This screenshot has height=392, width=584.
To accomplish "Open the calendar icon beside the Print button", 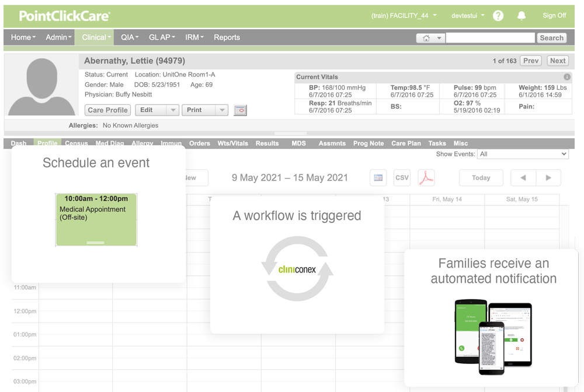I will coord(240,110).
